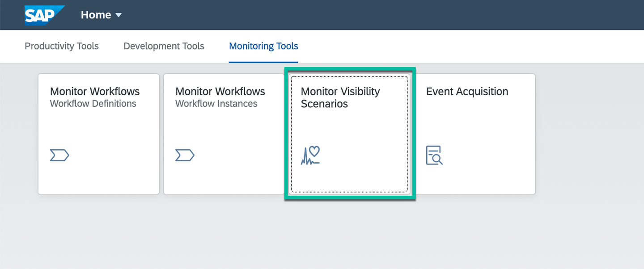This screenshot has height=269, width=644.
Task: Click the Workflow Definitions process arrow icon
Action: coord(59,156)
